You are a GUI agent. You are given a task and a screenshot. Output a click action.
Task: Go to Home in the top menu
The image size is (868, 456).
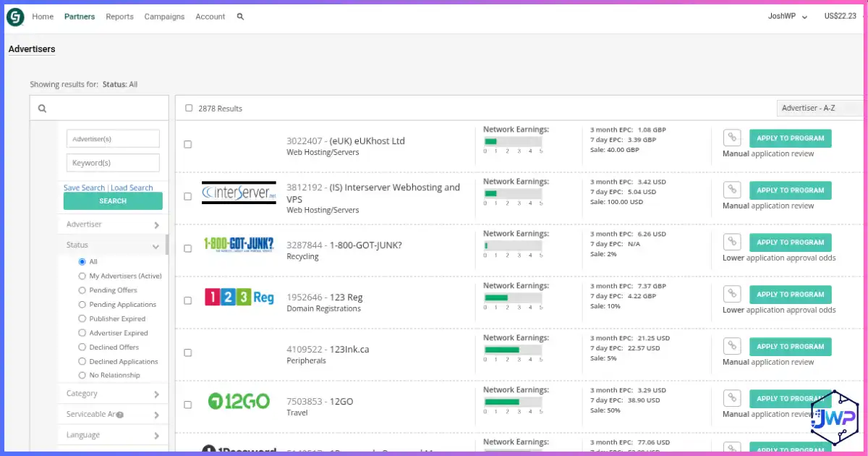43,17
